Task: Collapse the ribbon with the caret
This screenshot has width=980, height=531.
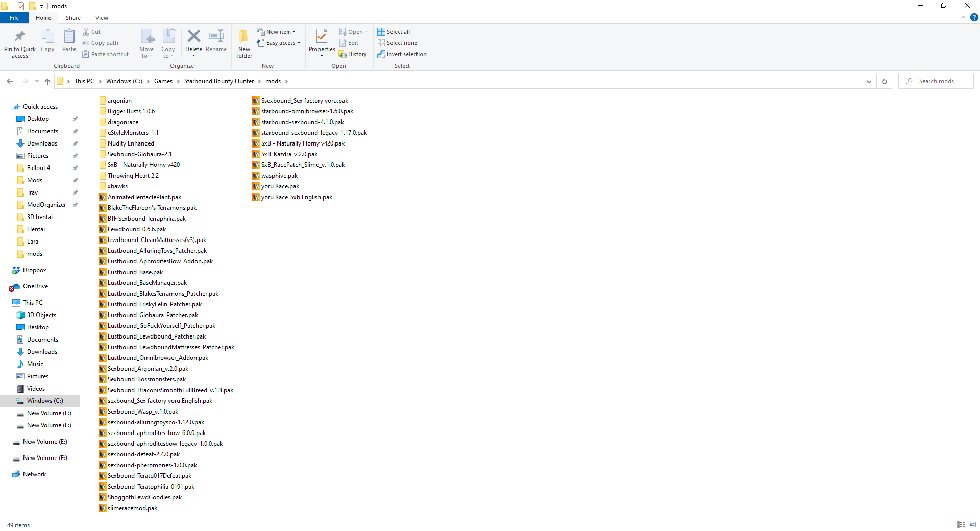Action: coord(963,17)
